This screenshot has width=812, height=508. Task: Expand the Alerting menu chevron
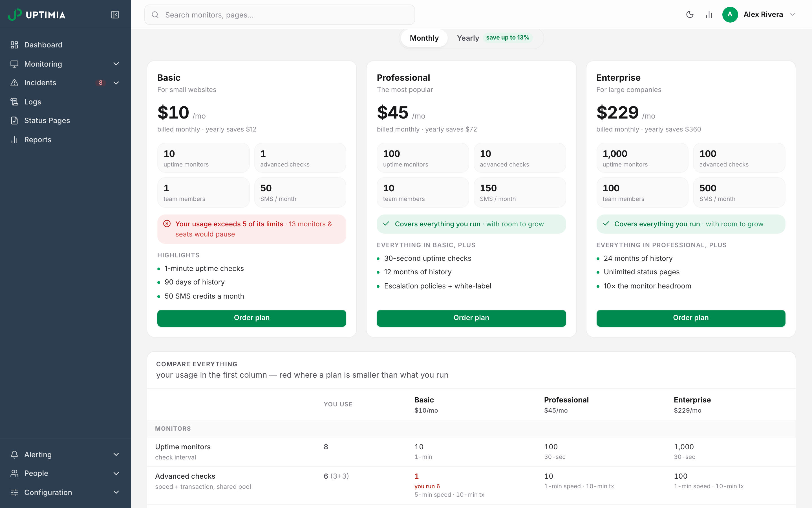(116, 454)
